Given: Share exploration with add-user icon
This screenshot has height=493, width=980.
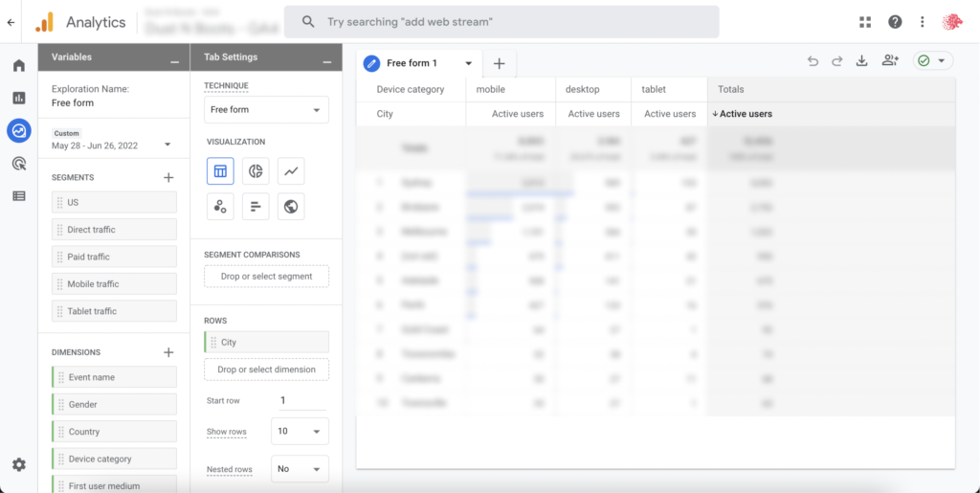Looking at the screenshot, I should click(890, 61).
